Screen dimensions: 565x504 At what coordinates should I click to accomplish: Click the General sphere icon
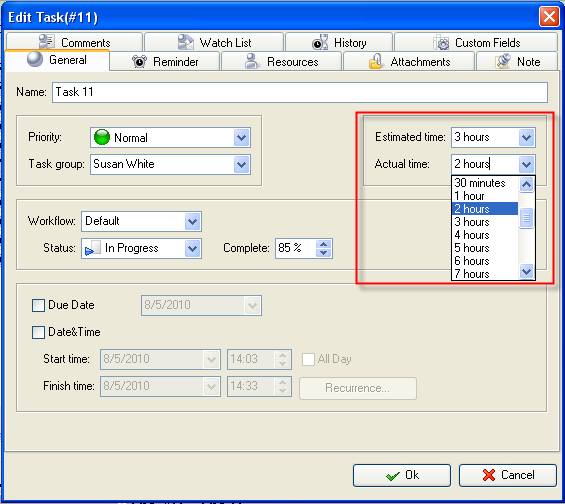[35, 59]
